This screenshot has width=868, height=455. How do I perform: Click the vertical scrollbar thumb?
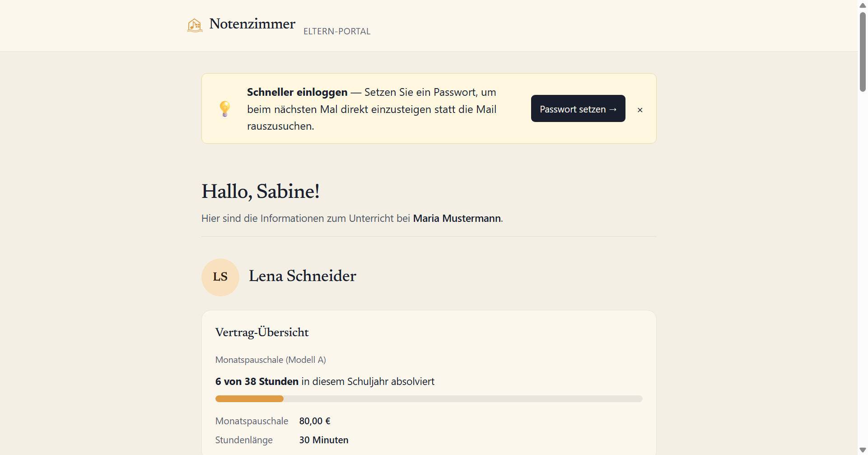[863, 52]
